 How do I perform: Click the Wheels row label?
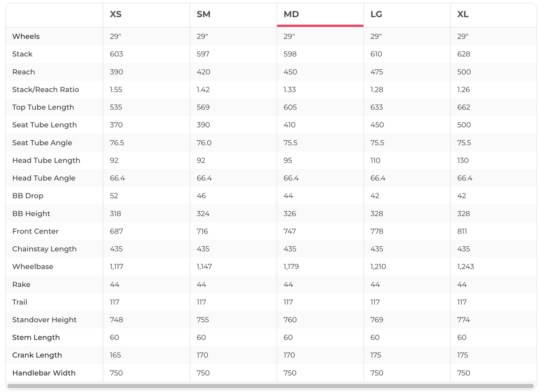pos(26,36)
